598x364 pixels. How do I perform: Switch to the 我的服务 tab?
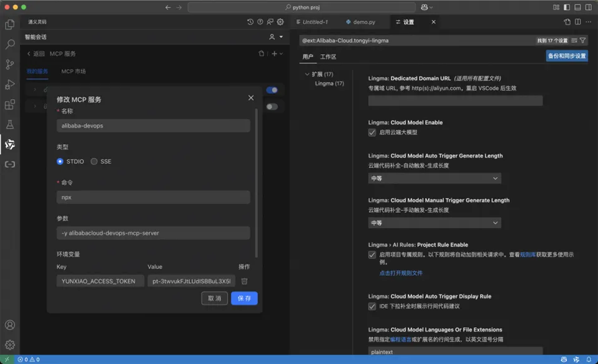pyautogui.click(x=37, y=71)
